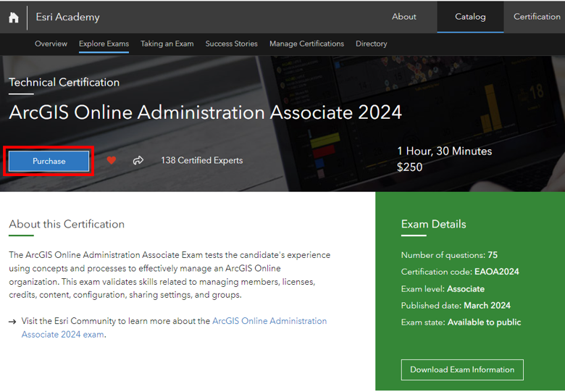Viewport: 565px width, 392px height.
Task: Go to Taking an Exam
Action: [x=167, y=43]
